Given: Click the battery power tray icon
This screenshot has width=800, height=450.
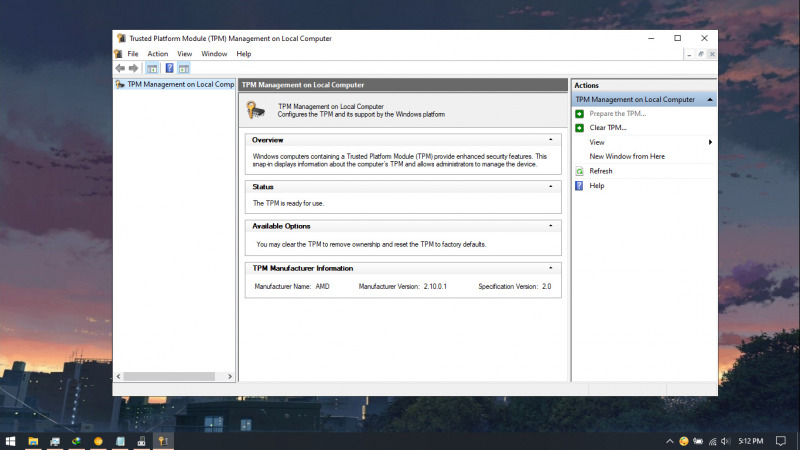Looking at the screenshot, I should [x=698, y=441].
